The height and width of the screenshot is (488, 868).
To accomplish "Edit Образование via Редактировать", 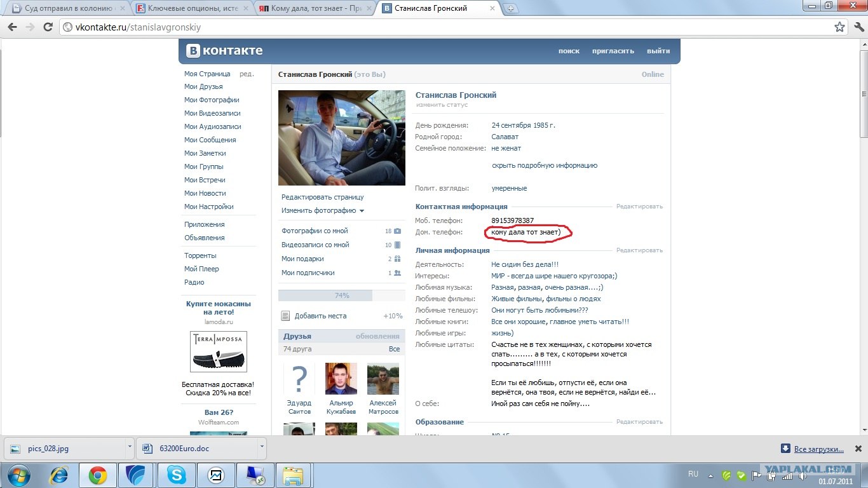I will [639, 422].
